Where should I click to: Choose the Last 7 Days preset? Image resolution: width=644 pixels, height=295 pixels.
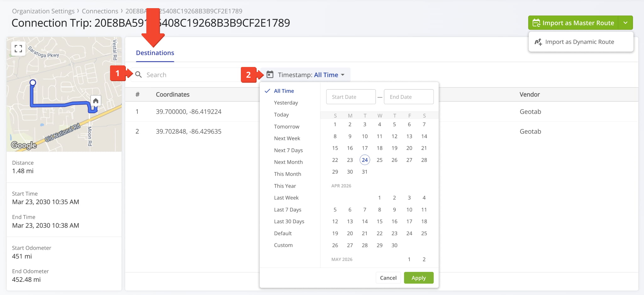[x=287, y=210]
